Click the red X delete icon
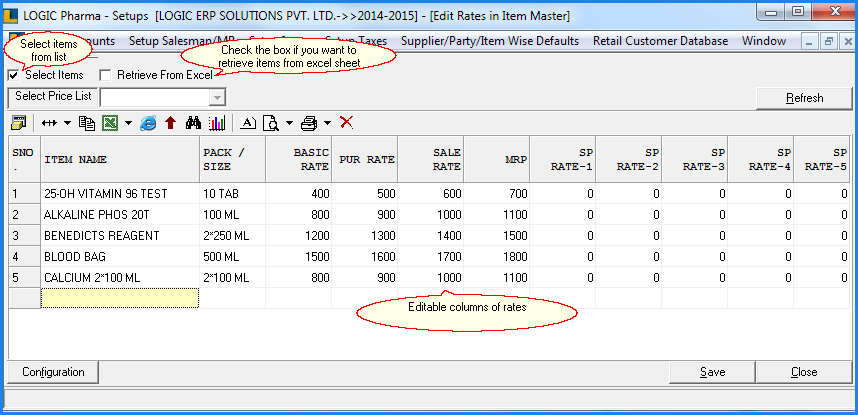 346,122
